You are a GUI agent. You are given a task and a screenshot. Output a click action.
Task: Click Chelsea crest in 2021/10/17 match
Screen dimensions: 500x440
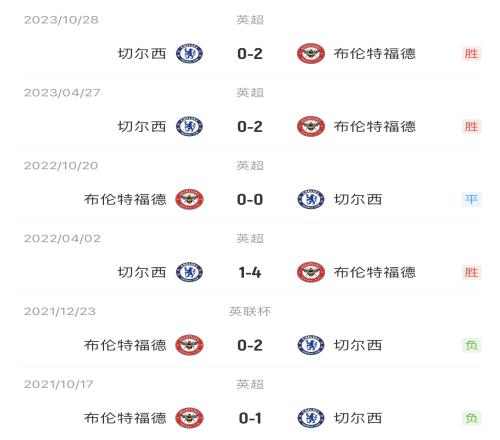pyautogui.click(x=311, y=418)
